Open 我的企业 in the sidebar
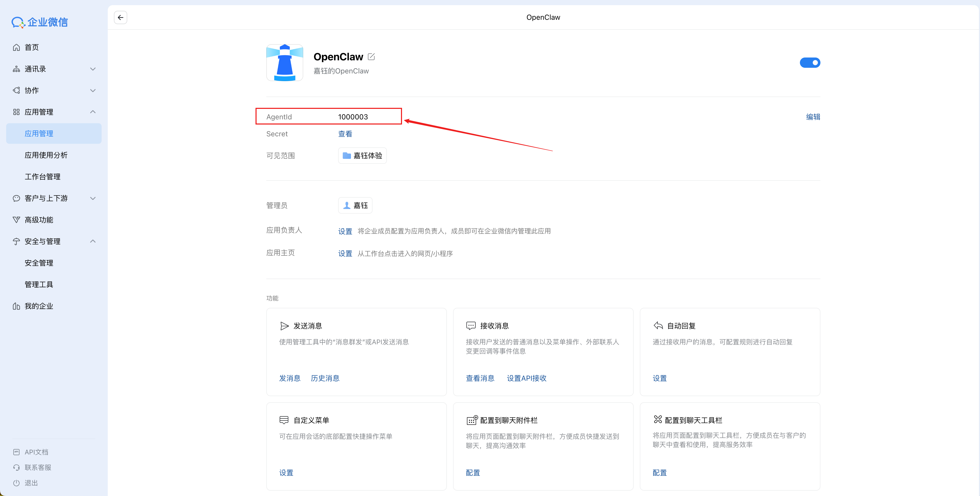 (39, 306)
